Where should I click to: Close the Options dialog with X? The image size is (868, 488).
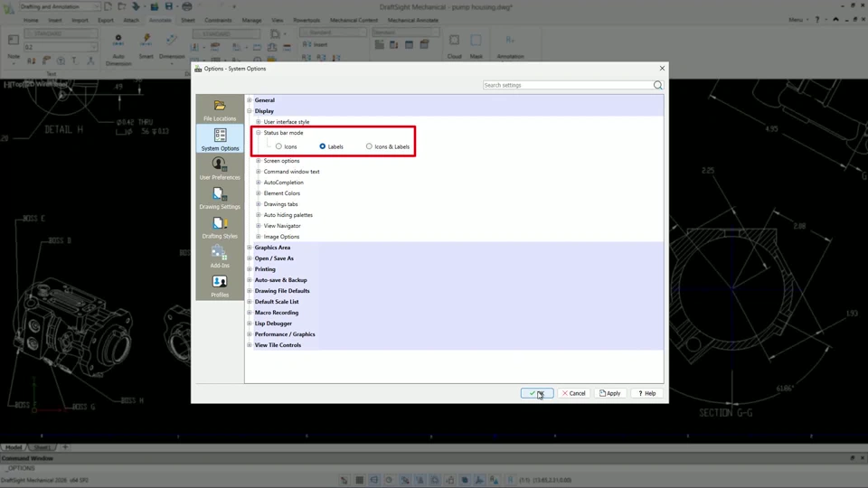tap(662, 68)
